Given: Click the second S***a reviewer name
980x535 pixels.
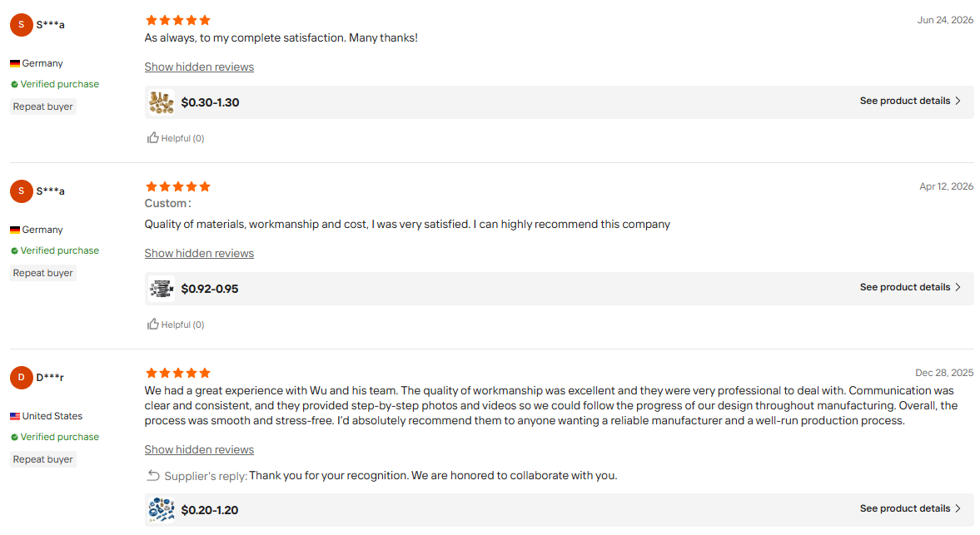Looking at the screenshot, I should [51, 191].
